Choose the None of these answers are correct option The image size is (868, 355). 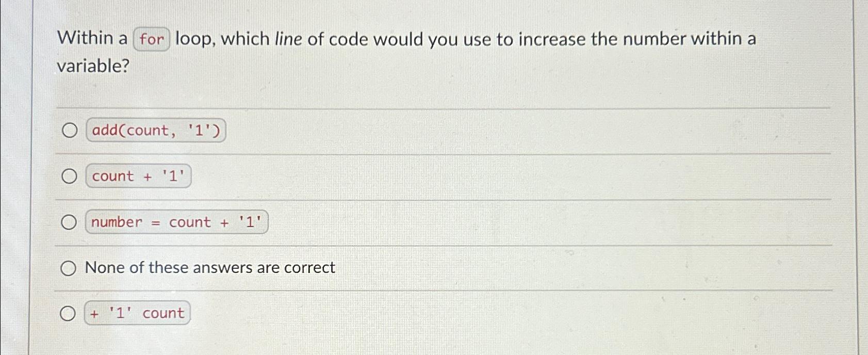68,268
